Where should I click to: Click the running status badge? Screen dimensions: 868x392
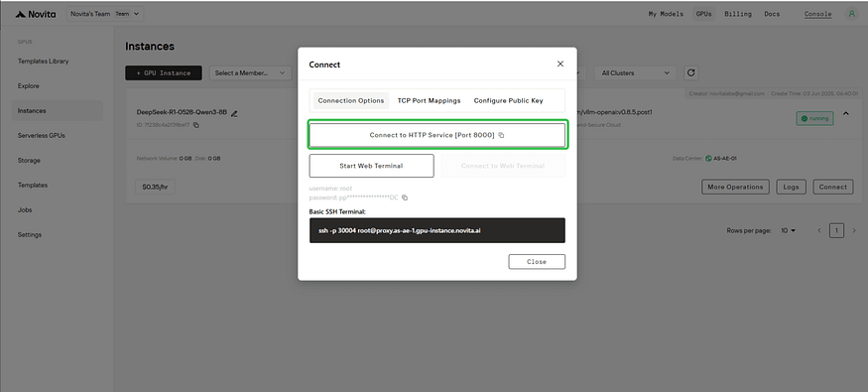coord(814,118)
